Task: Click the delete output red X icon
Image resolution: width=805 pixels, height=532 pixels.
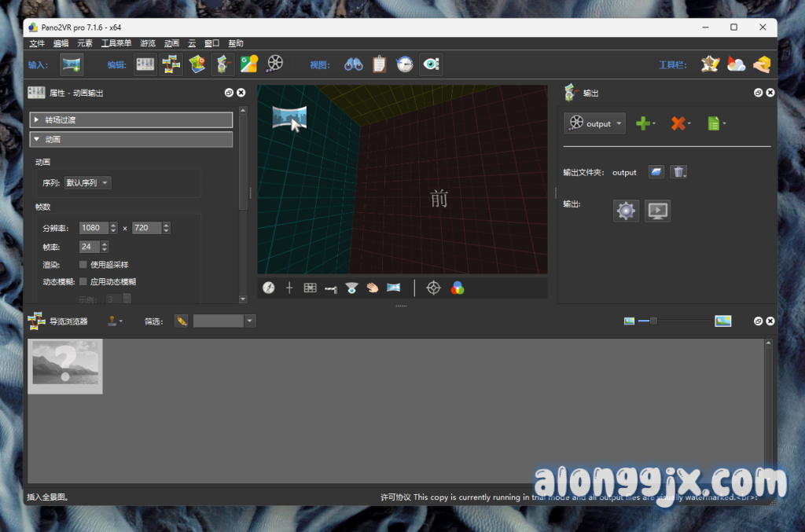Action: tap(678, 123)
